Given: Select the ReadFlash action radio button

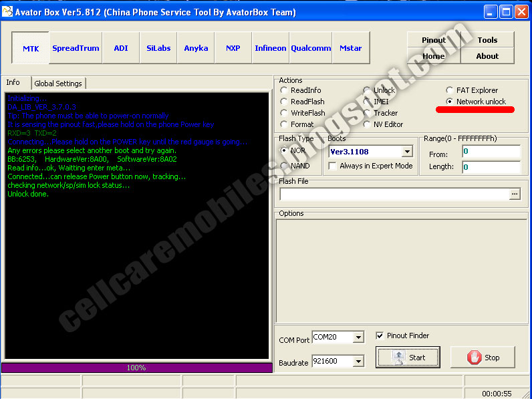Looking at the screenshot, I should tap(283, 102).
